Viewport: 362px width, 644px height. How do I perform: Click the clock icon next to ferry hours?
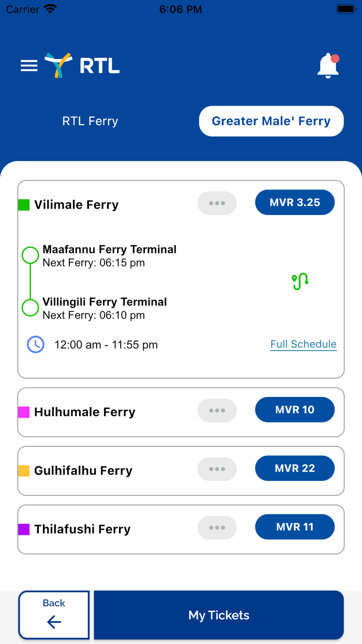pyautogui.click(x=35, y=344)
